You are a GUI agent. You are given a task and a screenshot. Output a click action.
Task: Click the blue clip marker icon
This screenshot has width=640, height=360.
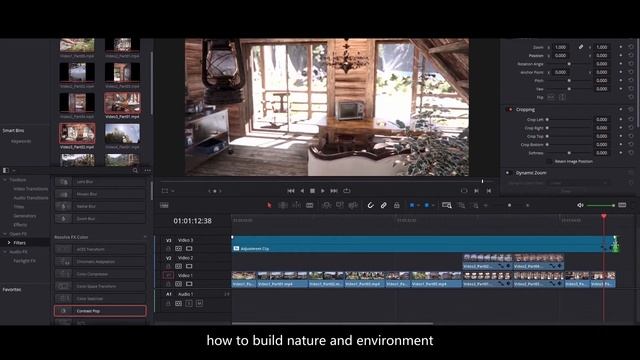coord(427,205)
